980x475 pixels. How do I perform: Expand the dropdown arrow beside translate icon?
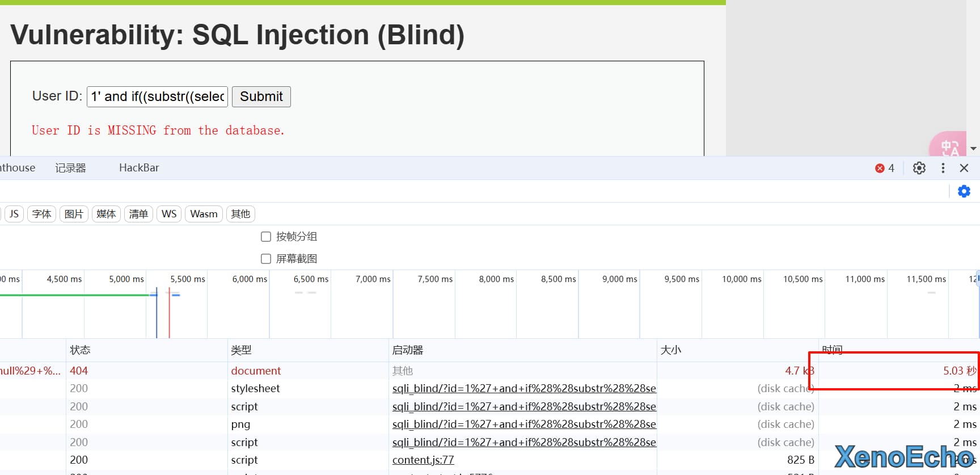click(x=973, y=149)
